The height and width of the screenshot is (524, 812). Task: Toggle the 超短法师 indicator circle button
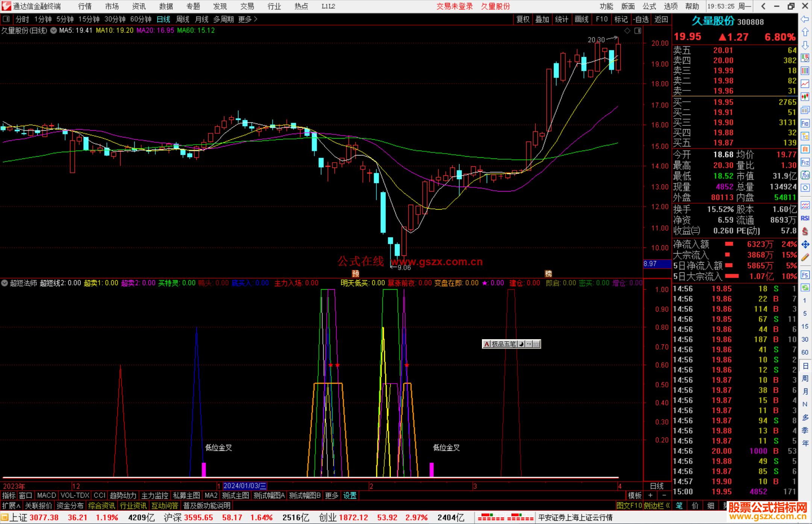pyautogui.click(x=5, y=283)
